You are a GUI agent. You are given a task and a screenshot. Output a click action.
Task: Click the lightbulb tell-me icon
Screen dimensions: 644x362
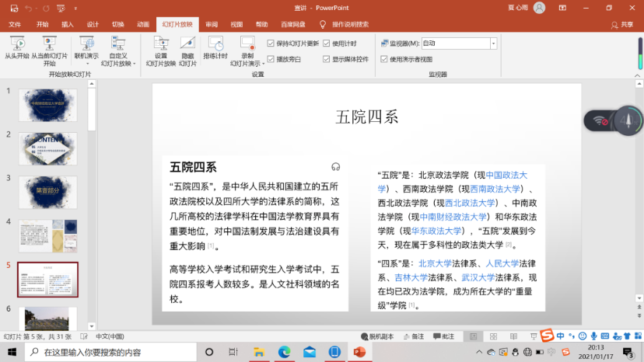(323, 25)
